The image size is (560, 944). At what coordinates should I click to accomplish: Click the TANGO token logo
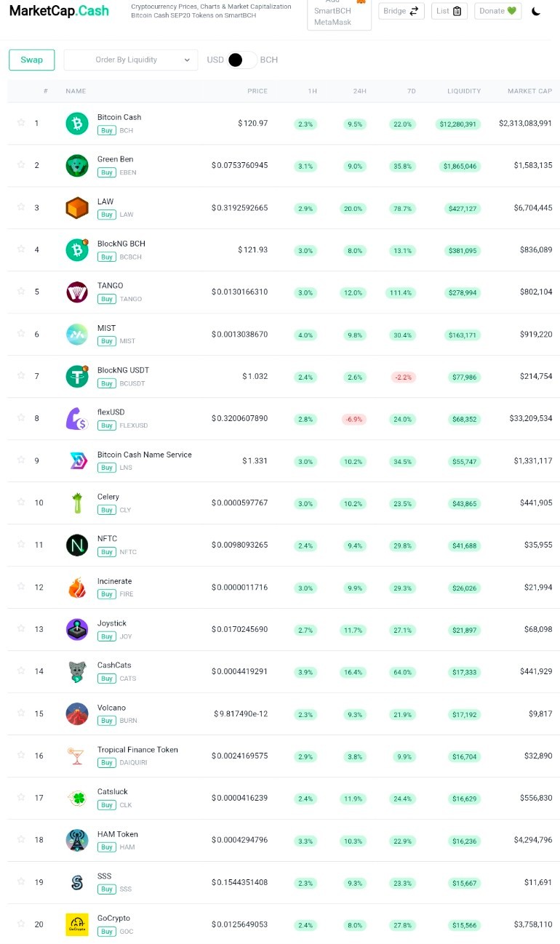77,292
